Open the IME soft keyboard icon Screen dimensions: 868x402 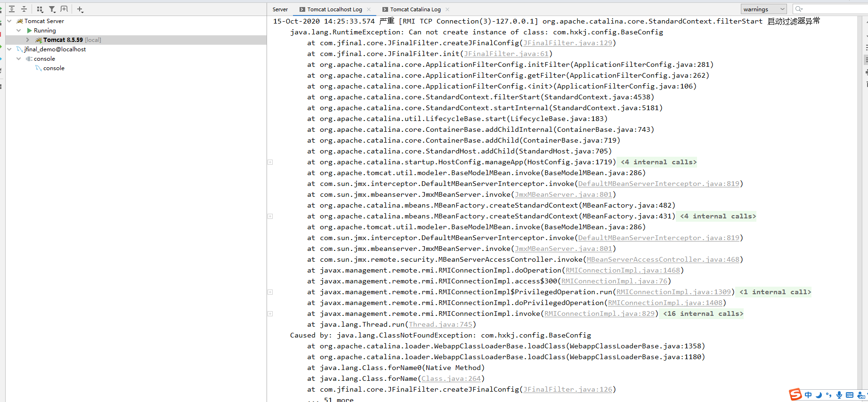pyautogui.click(x=850, y=395)
